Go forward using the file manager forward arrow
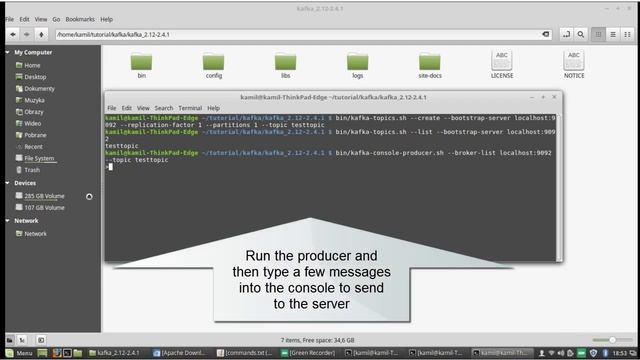This screenshot has height=360, width=640. 27,35
